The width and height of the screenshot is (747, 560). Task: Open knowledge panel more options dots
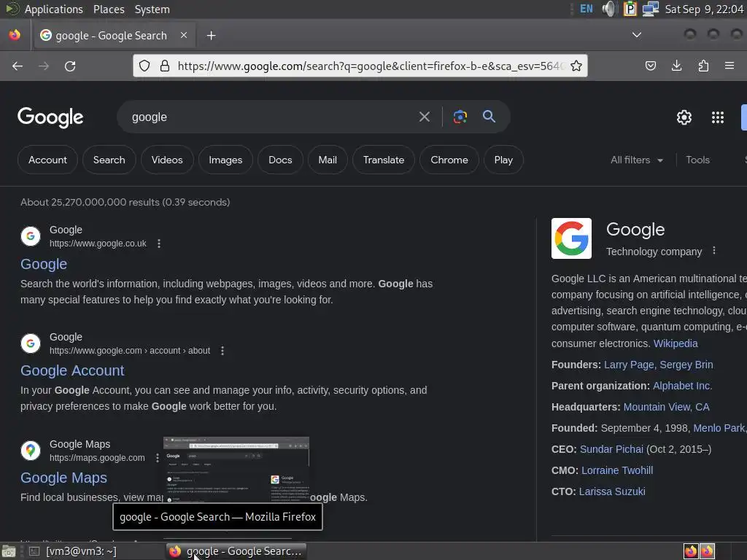point(713,251)
